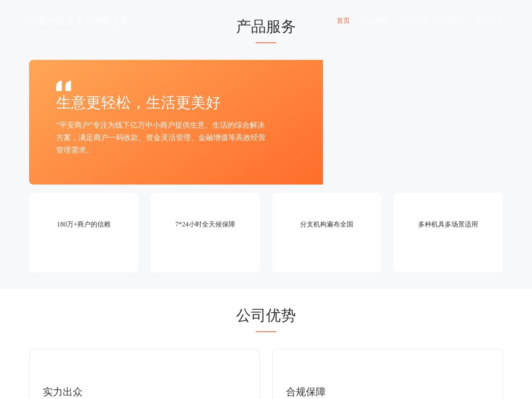Viewport: 532px width, 399px height.
Task: Select the 7*24小时全天候保障 card
Action: click(205, 232)
